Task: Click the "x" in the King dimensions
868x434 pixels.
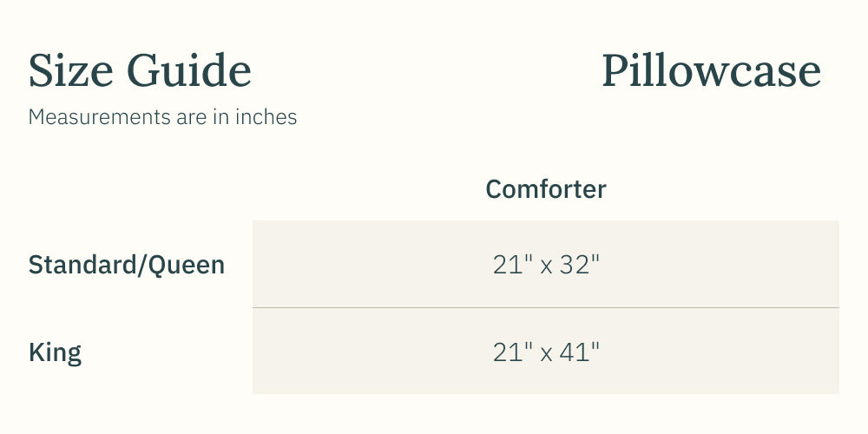Action: [547, 352]
